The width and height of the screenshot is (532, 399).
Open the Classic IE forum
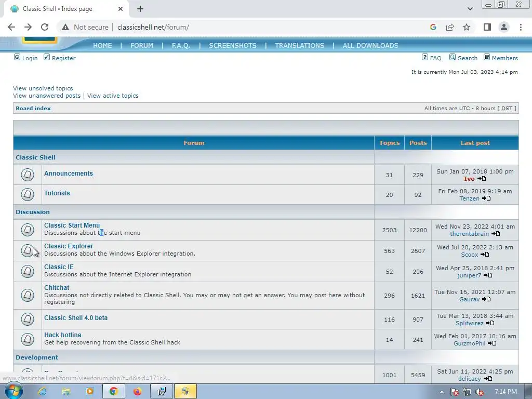coord(59,267)
